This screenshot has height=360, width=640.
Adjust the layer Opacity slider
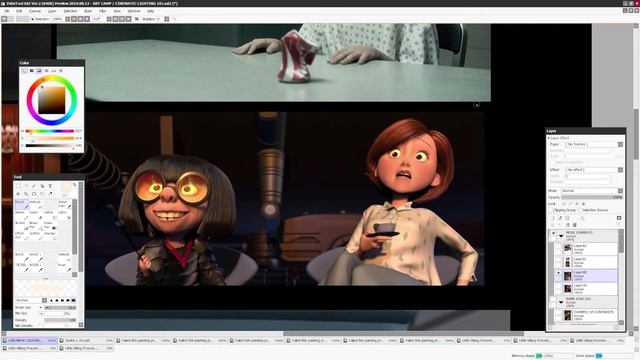pyautogui.click(x=592, y=197)
